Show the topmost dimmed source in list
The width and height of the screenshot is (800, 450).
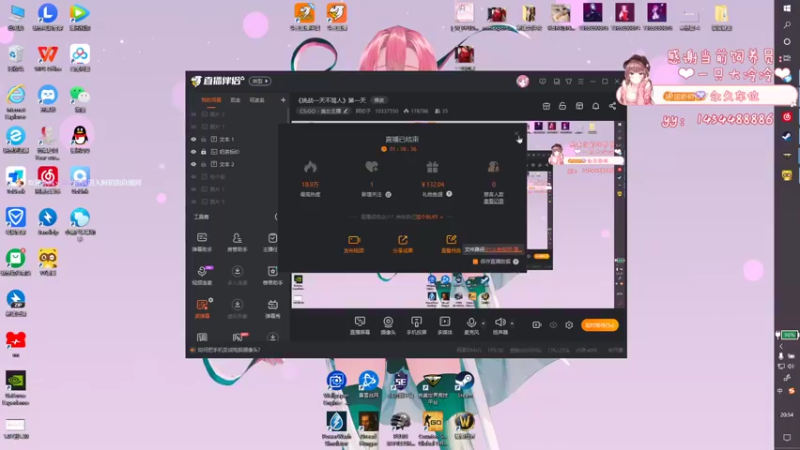click(193, 114)
